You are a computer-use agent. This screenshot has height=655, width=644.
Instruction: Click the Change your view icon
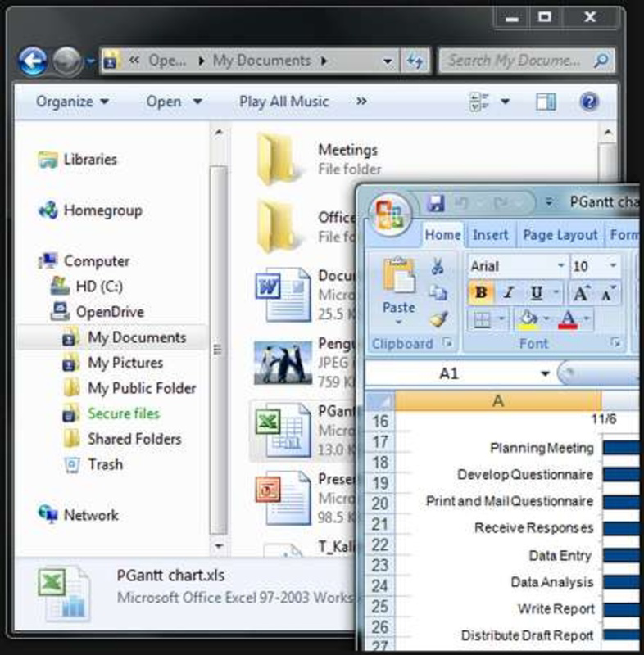[x=479, y=102]
